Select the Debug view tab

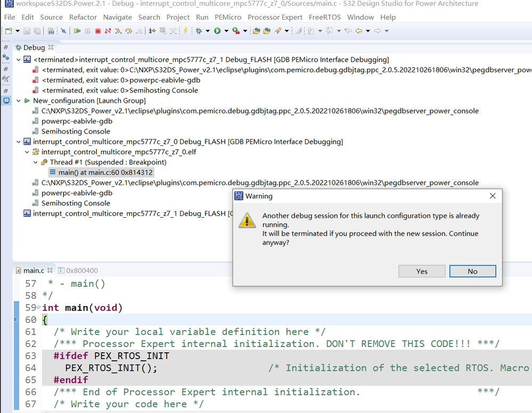34,47
